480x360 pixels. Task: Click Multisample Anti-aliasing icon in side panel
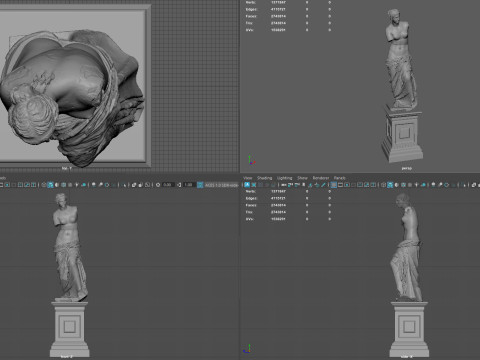446,185
